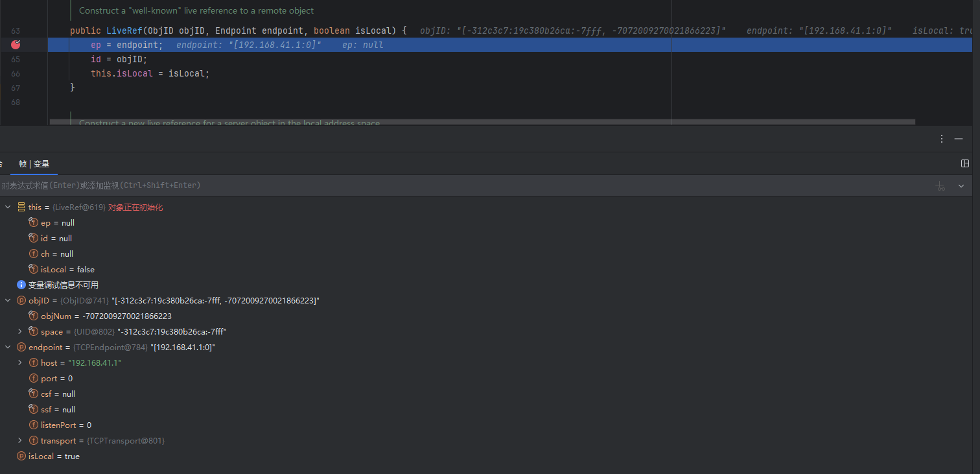Click the info icon for debug unavailable

21,285
